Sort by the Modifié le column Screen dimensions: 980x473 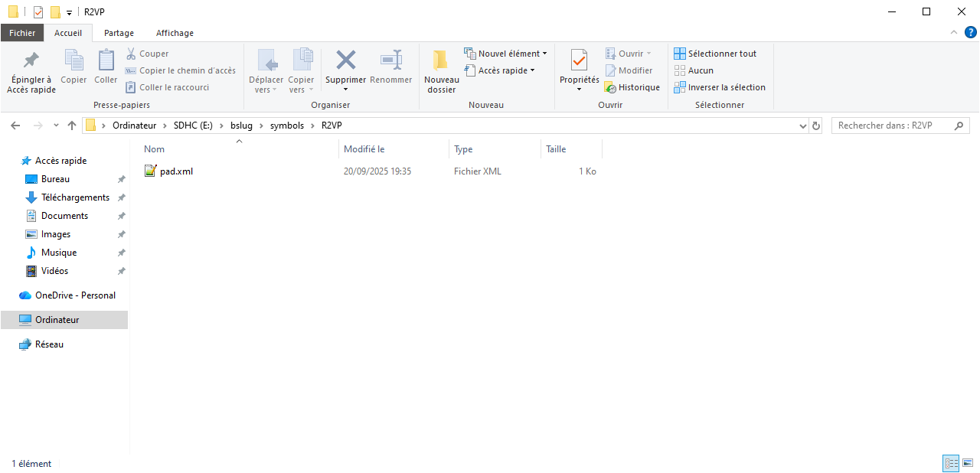pyautogui.click(x=394, y=149)
